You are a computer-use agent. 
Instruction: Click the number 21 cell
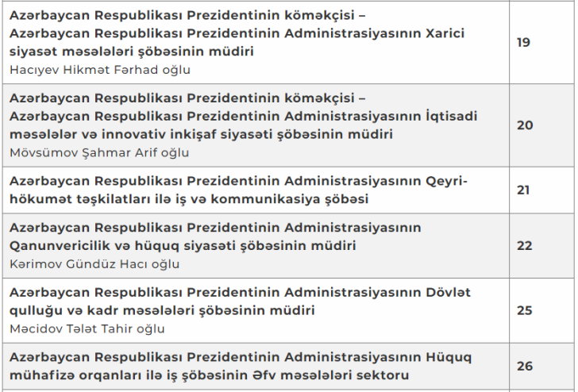[x=524, y=190]
